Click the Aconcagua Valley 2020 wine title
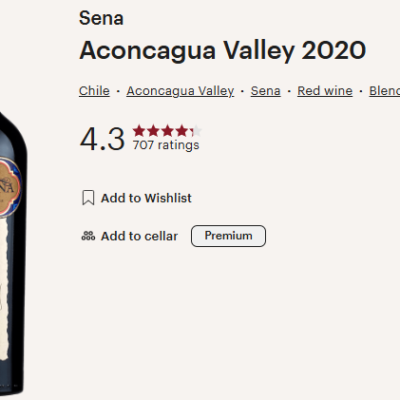Viewport: 400px width, 400px height. (x=223, y=51)
